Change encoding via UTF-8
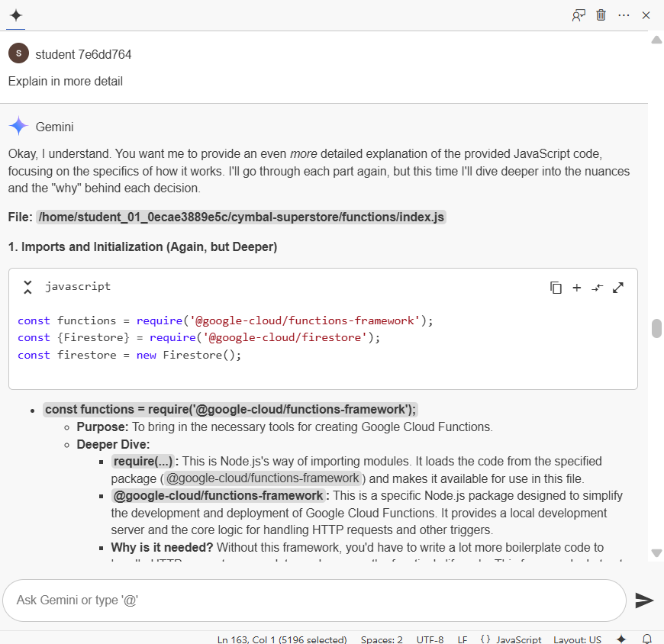The height and width of the screenshot is (644, 664). point(430,639)
